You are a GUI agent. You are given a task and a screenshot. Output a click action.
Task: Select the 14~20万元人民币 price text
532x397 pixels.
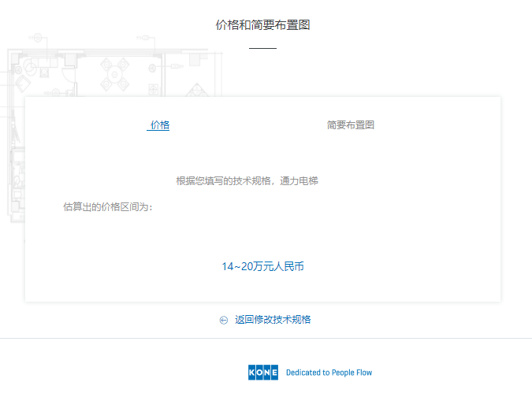(x=262, y=266)
